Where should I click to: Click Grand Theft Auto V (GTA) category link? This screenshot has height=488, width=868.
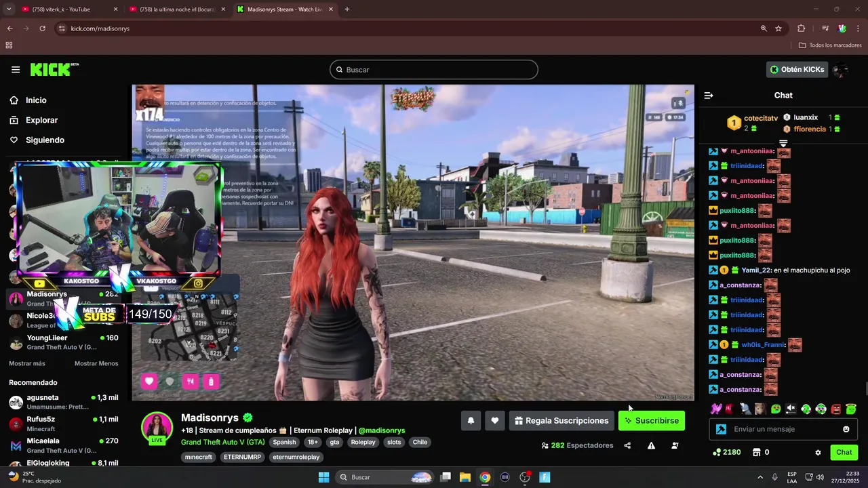click(x=223, y=443)
